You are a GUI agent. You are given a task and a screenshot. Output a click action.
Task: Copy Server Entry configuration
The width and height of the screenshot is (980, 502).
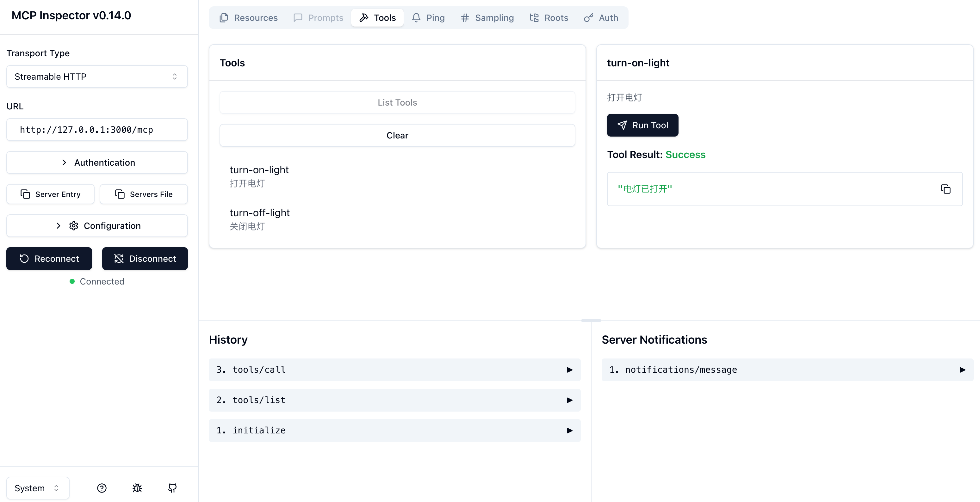[x=50, y=194]
